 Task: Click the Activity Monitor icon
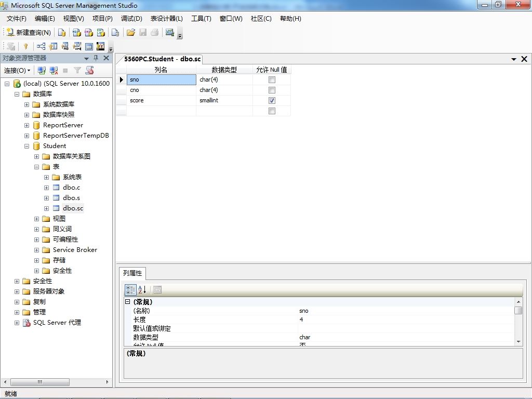[x=170, y=32]
